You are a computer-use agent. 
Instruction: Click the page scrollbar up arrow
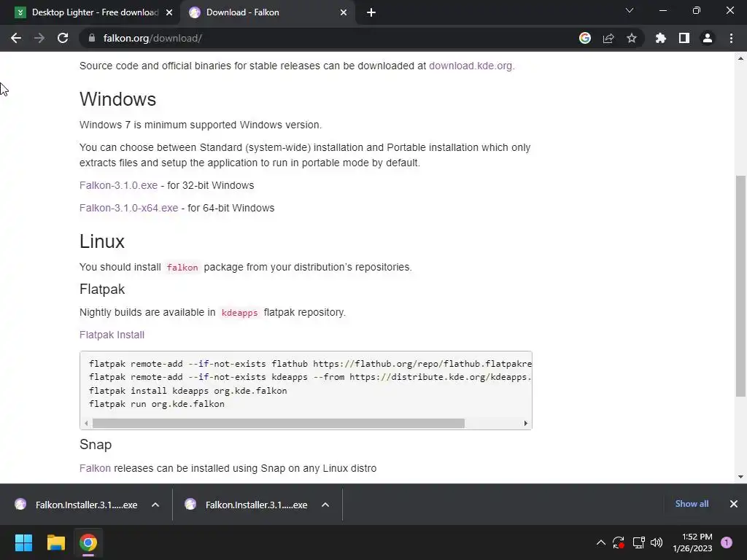click(740, 58)
